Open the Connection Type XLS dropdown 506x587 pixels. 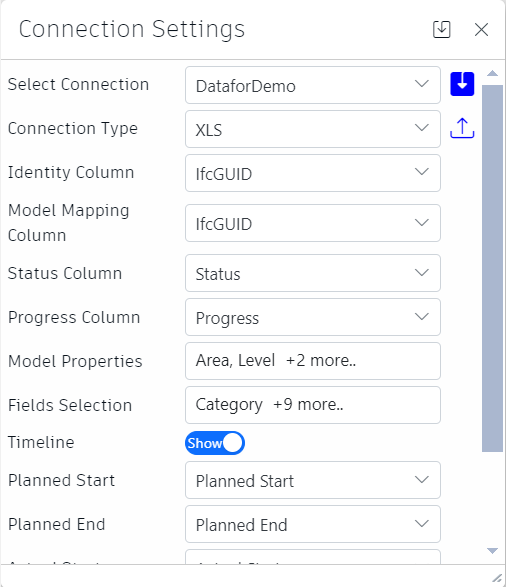pyautogui.click(x=313, y=129)
